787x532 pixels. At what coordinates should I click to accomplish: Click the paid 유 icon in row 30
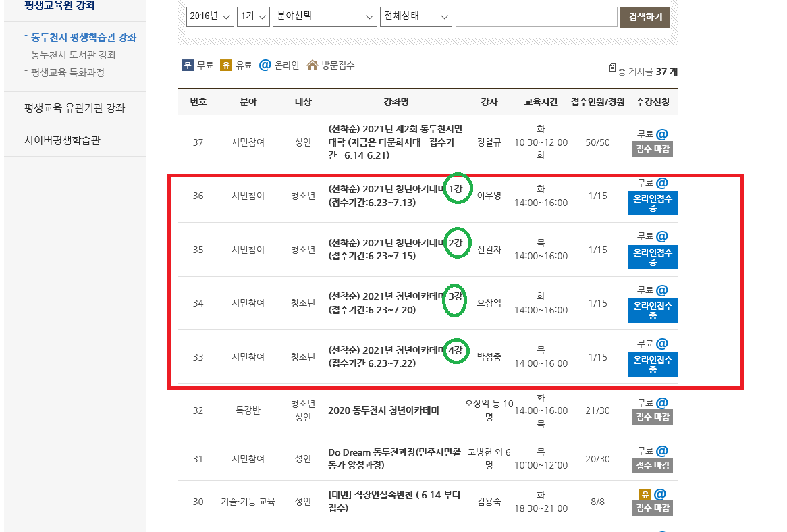tap(645, 494)
